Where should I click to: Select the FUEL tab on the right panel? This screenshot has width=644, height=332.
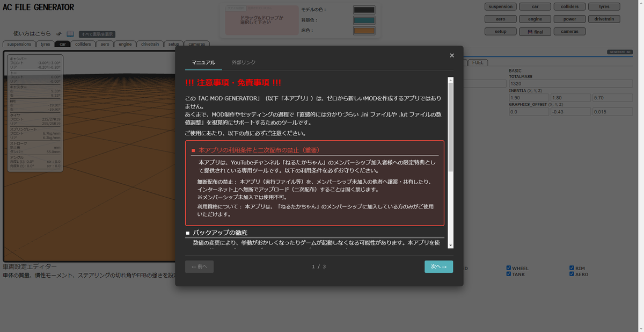tap(477, 62)
